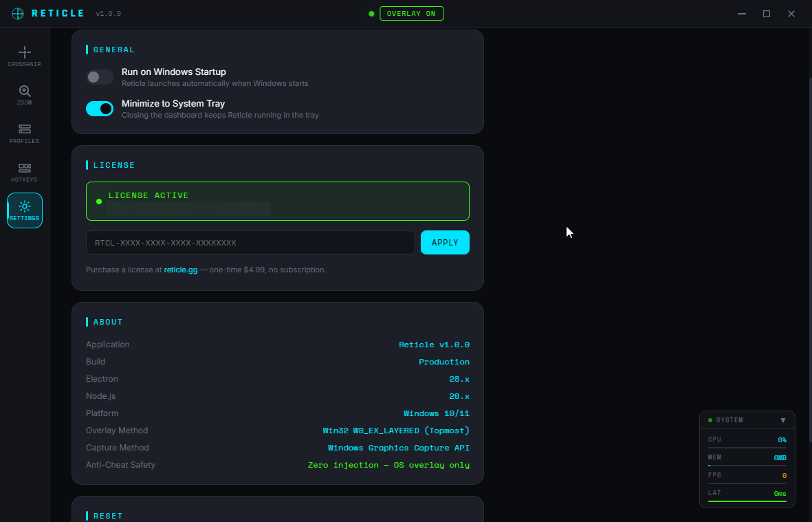
Task: Minimize the Reticle window
Action: [742, 14]
